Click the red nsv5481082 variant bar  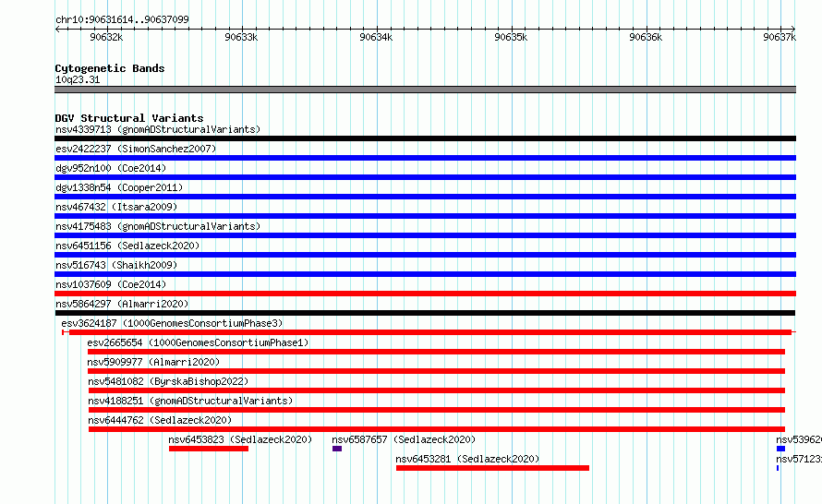[x=437, y=390]
